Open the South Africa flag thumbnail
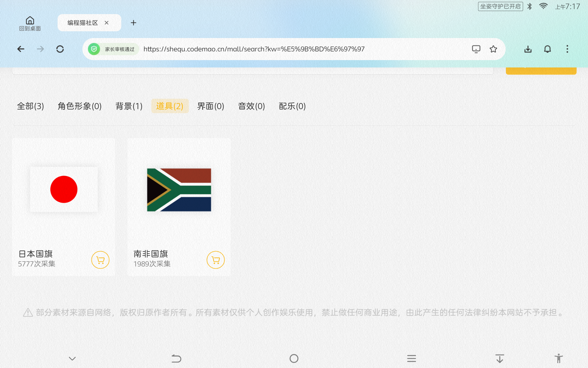Viewport: 588px width, 368px height. pos(179,190)
